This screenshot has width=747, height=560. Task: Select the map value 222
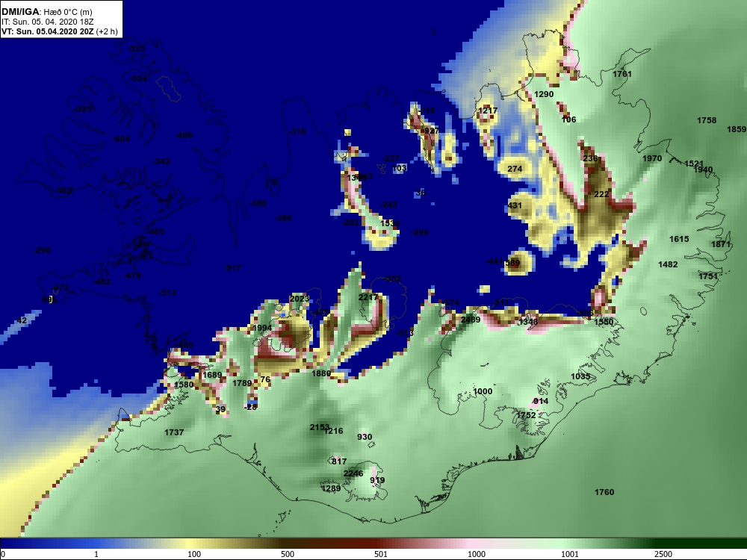point(601,194)
